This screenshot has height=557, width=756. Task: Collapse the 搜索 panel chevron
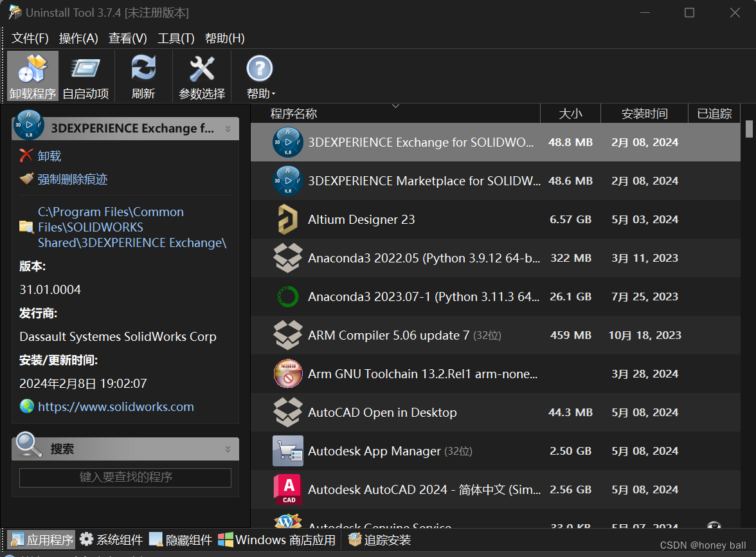point(228,449)
